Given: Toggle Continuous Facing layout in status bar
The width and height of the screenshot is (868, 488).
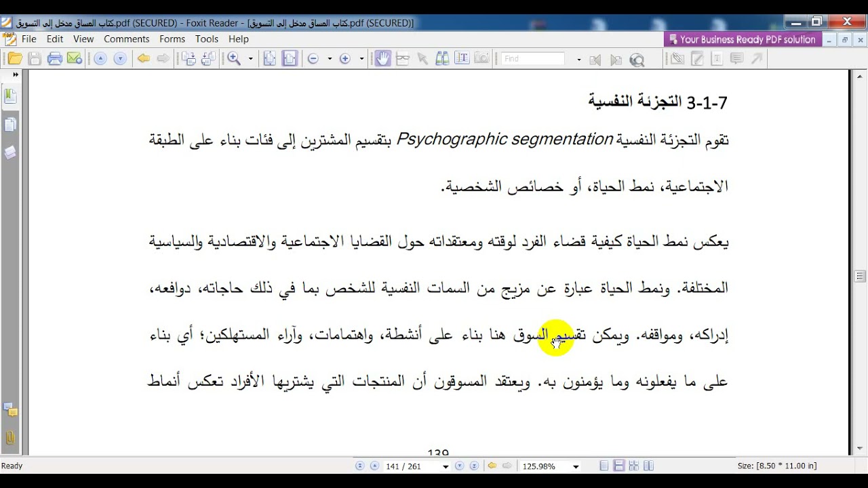Looking at the screenshot, I should [x=634, y=466].
